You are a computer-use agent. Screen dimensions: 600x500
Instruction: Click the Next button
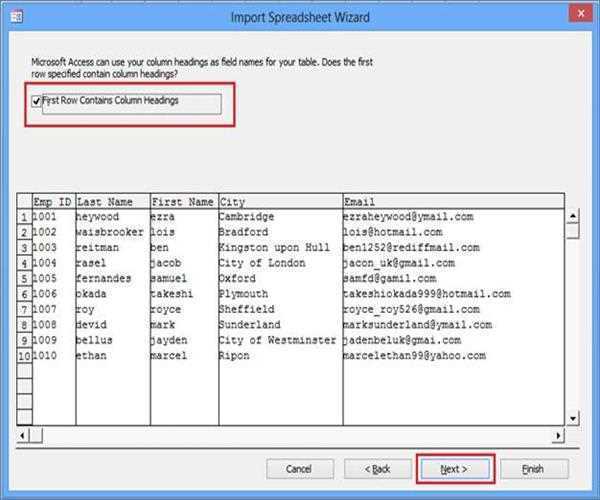click(453, 468)
